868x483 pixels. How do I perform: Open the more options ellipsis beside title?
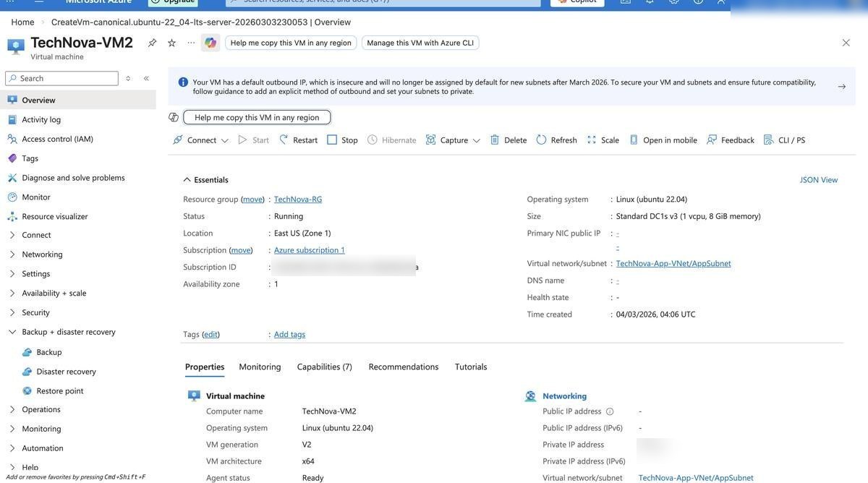(191, 43)
